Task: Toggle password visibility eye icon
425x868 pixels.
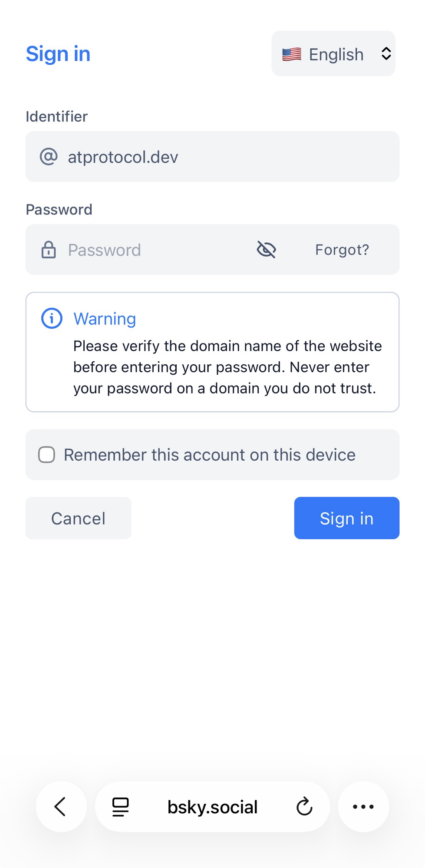Action: pos(266,250)
